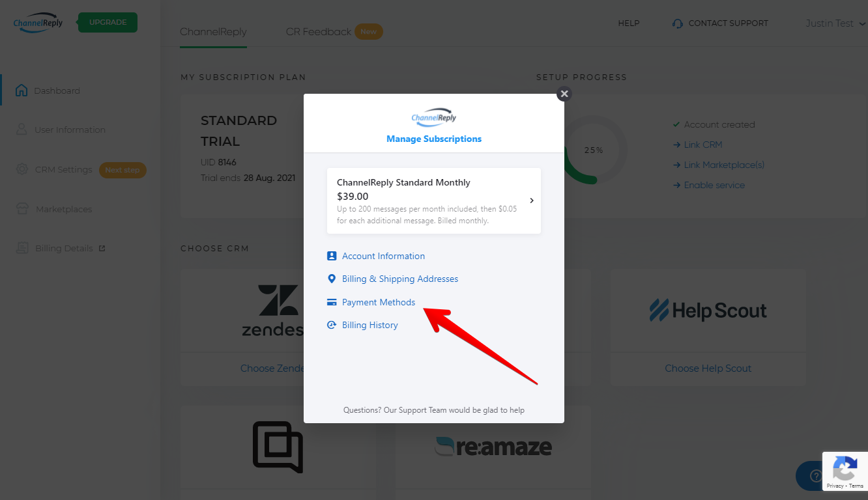Click the Contact Support headset icon
868x500 pixels.
point(678,23)
